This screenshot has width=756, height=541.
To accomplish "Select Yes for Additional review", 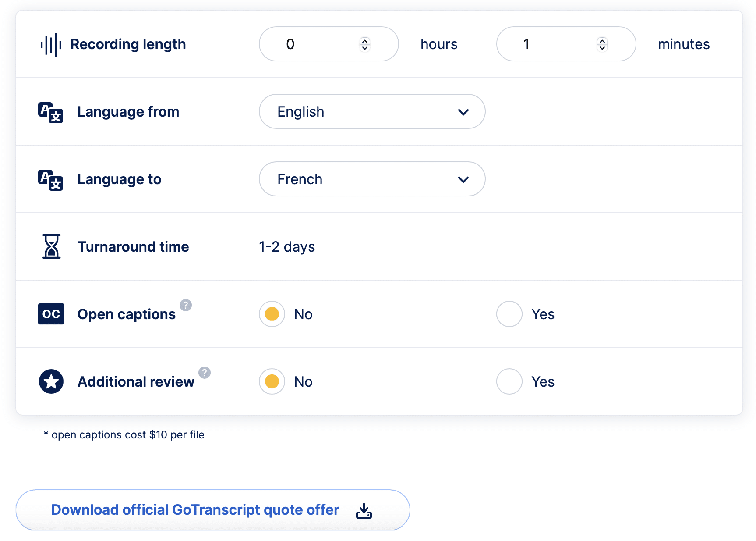I will pyautogui.click(x=509, y=381).
